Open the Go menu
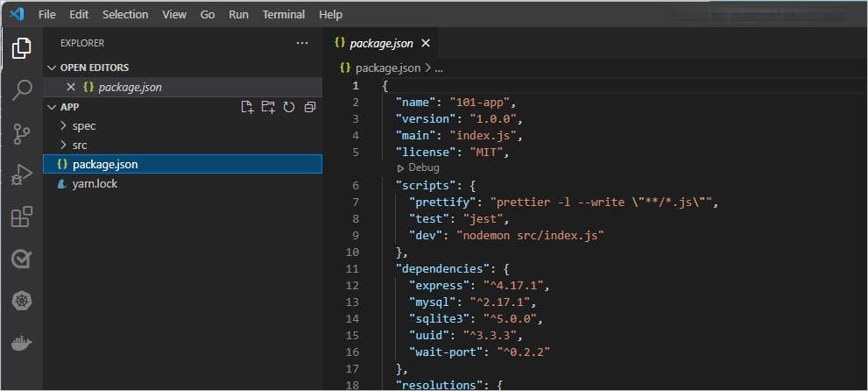 pyautogui.click(x=208, y=14)
